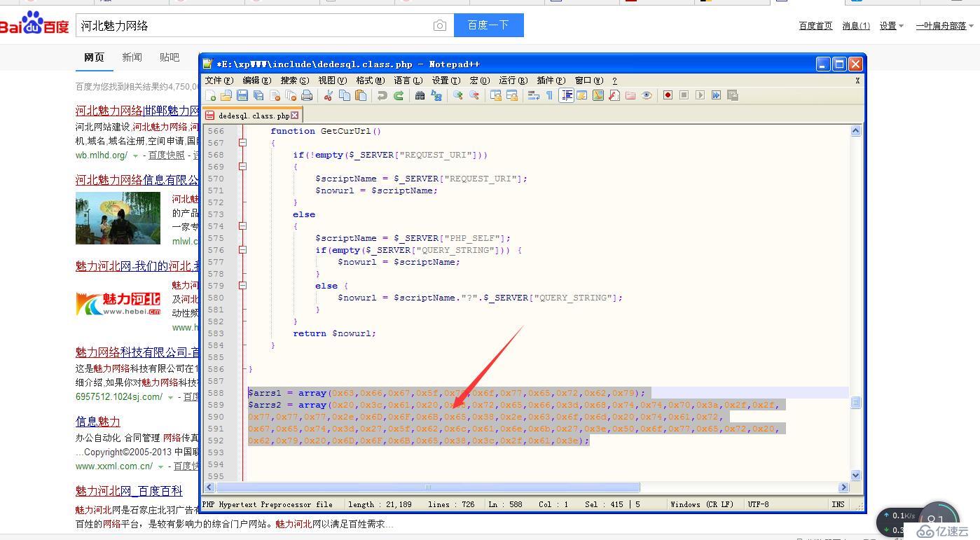Open the 消息(1) messages link
This screenshot has height=540, width=980.
(856, 26)
